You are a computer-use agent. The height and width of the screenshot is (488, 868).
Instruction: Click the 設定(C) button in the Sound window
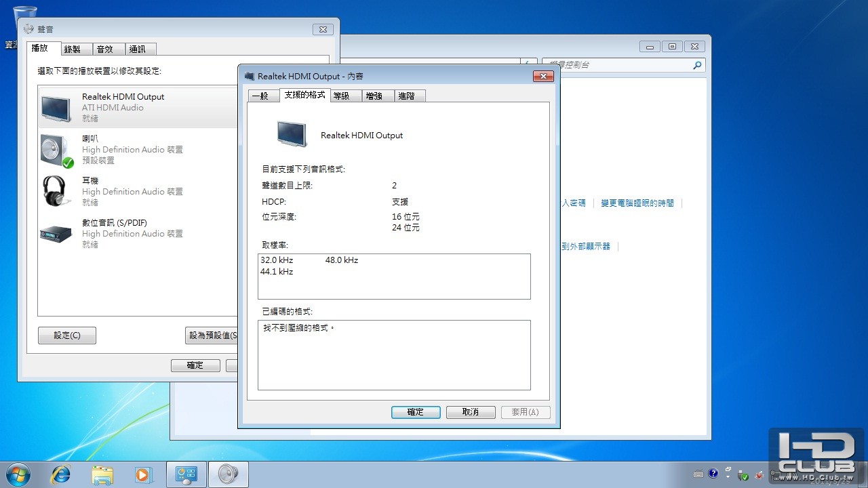[67, 335]
